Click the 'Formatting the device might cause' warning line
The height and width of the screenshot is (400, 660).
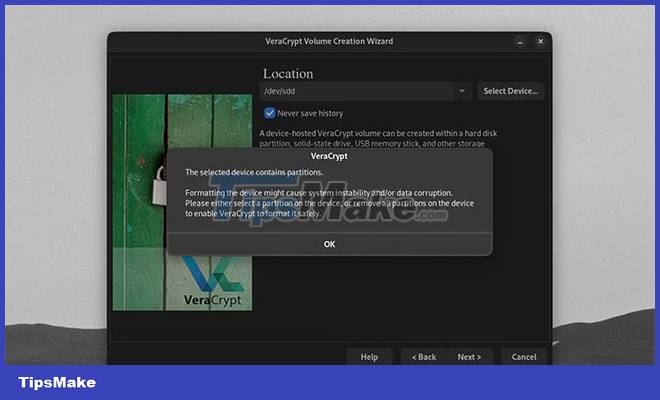click(x=319, y=193)
